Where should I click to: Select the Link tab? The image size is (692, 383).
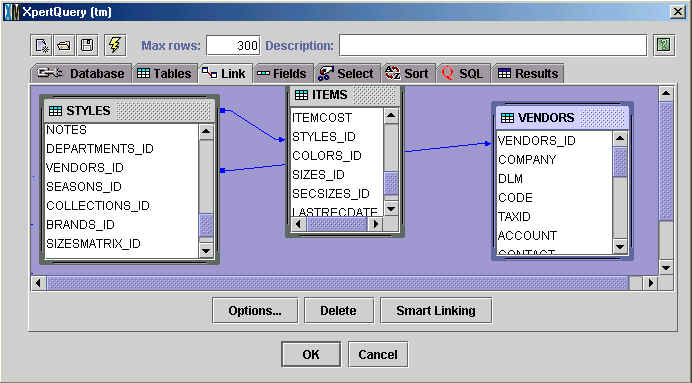(226, 73)
